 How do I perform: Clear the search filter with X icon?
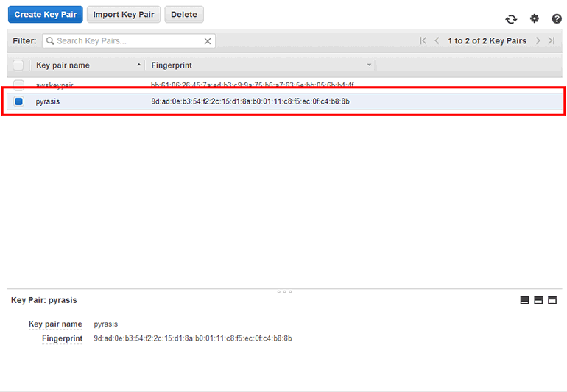(x=208, y=41)
